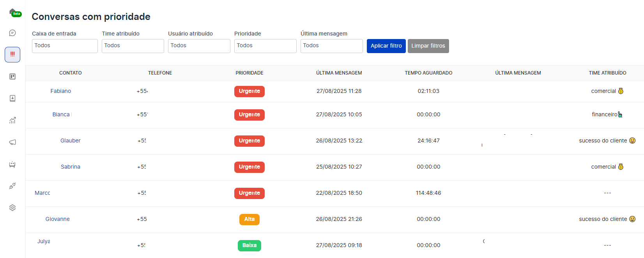644x258 pixels.
Task: Expand Time atribuído filter dropdown
Action: [133, 46]
